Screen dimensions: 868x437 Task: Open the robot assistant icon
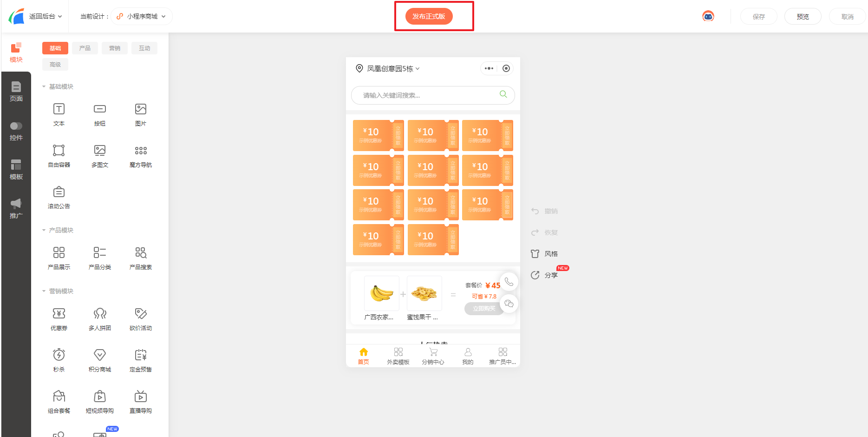(x=708, y=16)
